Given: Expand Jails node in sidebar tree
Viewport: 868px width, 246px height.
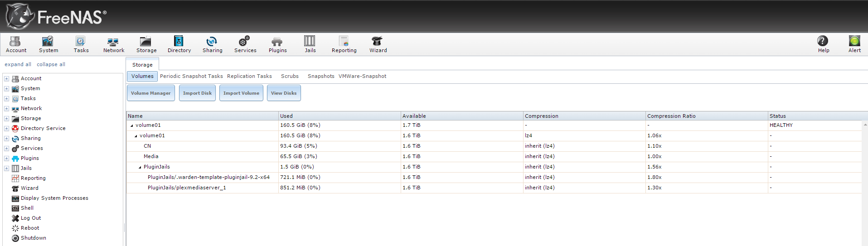Looking at the screenshot, I should (6, 168).
